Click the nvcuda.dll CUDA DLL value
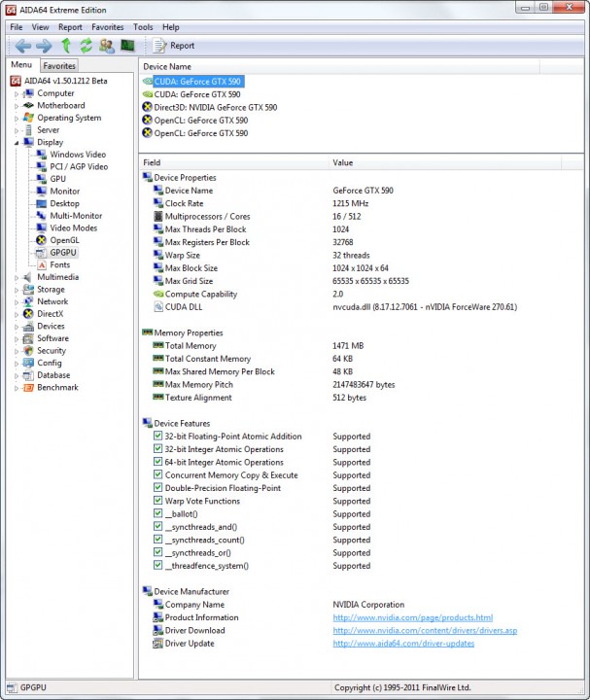Viewport: 590px width, 700px height. (x=425, y=307)
